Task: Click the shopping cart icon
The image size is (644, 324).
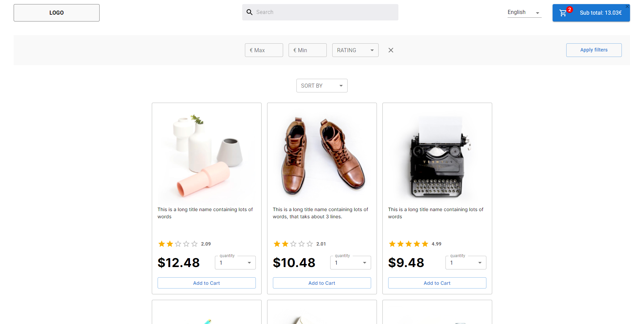Action: pos(563,13)
